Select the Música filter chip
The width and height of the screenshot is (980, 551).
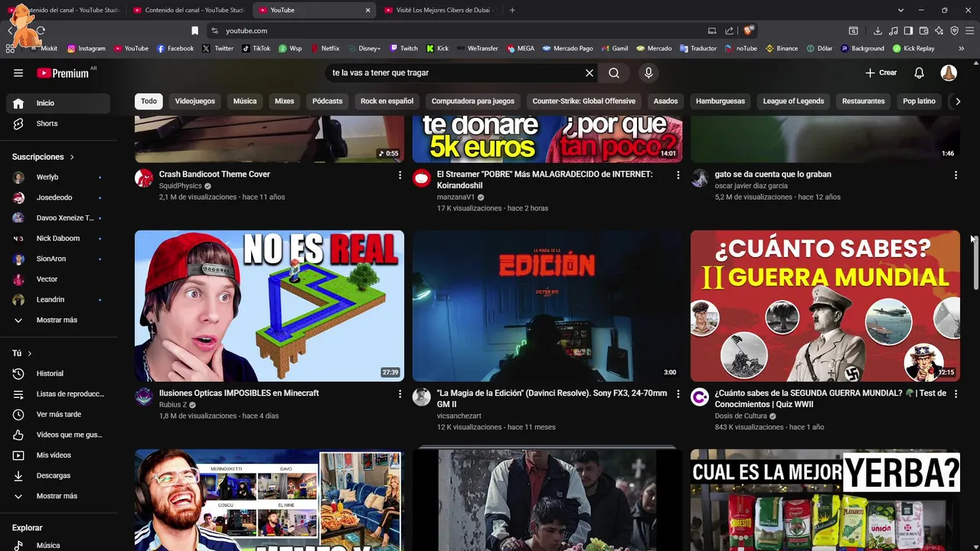click(x=245, y=101)
